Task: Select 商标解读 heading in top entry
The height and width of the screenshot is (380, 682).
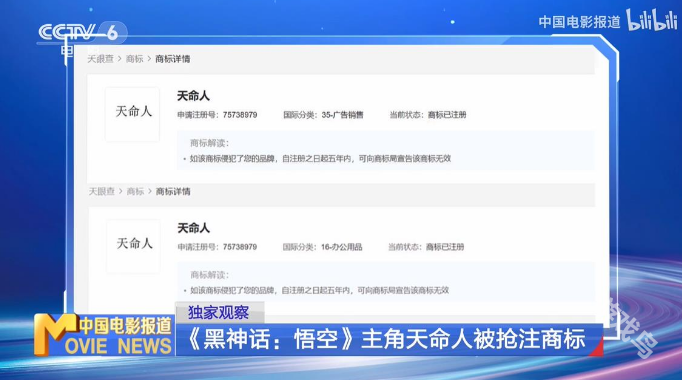Action: 210,143
